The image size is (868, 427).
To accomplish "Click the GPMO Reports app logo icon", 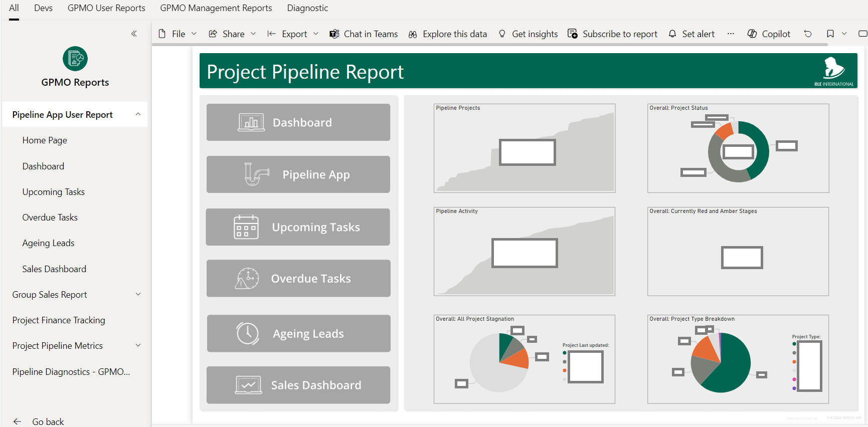I will point(75,59).
